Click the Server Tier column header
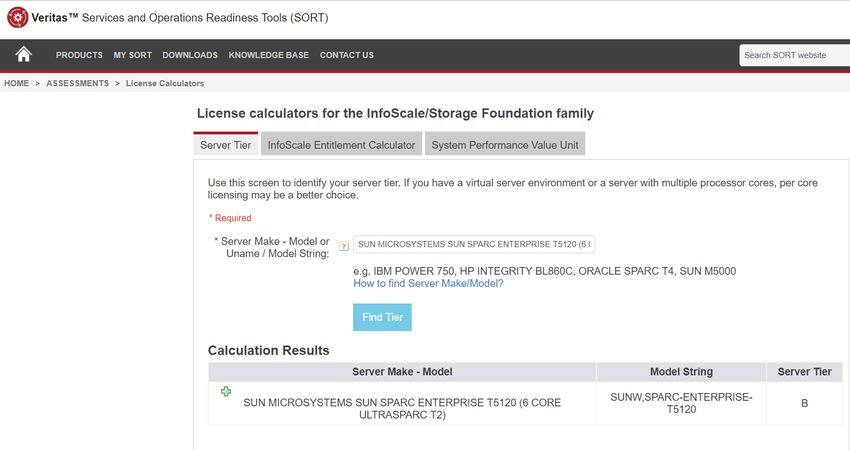The image size is (850, 450). coord(804,372)
